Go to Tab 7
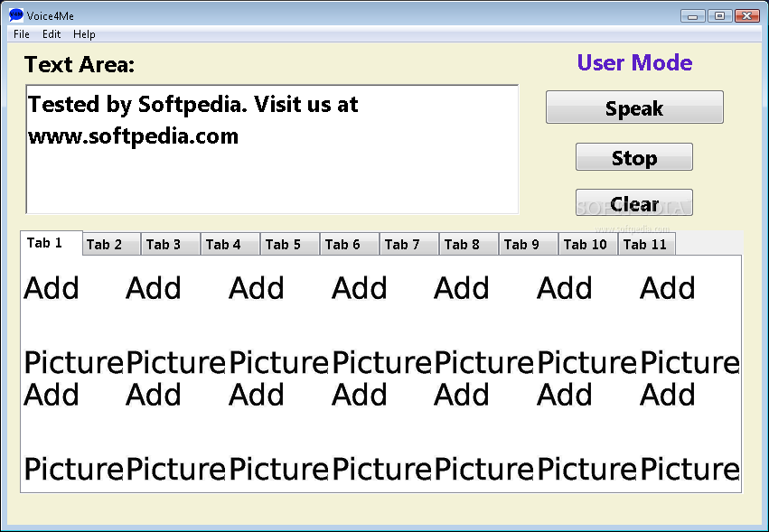Viewport: 769px width, 532px height. point(409,244)
